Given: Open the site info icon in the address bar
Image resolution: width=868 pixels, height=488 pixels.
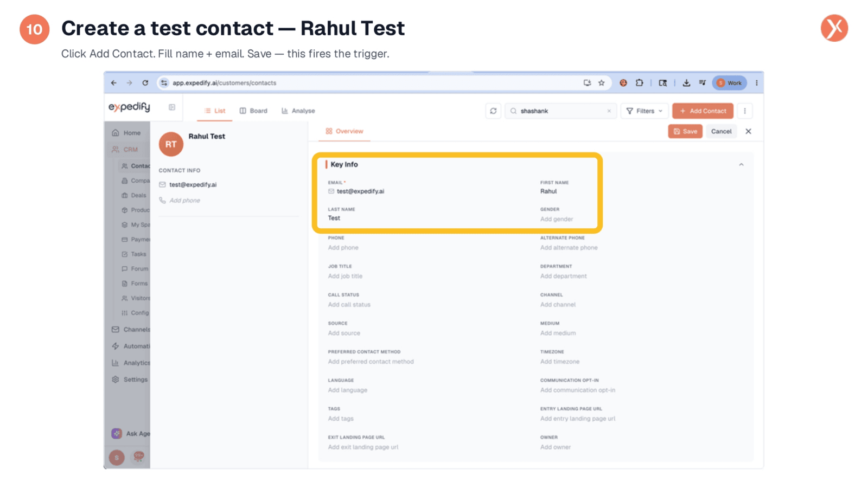Looking at the screenshot, I should [x=164, y=83].
